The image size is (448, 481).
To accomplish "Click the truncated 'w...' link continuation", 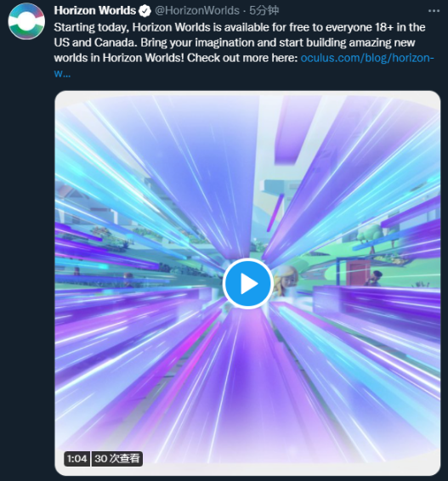I will click(62, 73).
